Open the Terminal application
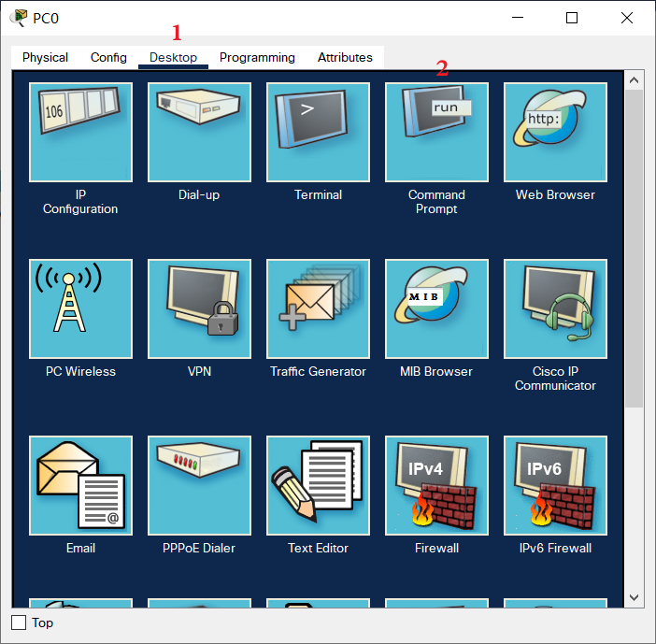 pos(318,132)
